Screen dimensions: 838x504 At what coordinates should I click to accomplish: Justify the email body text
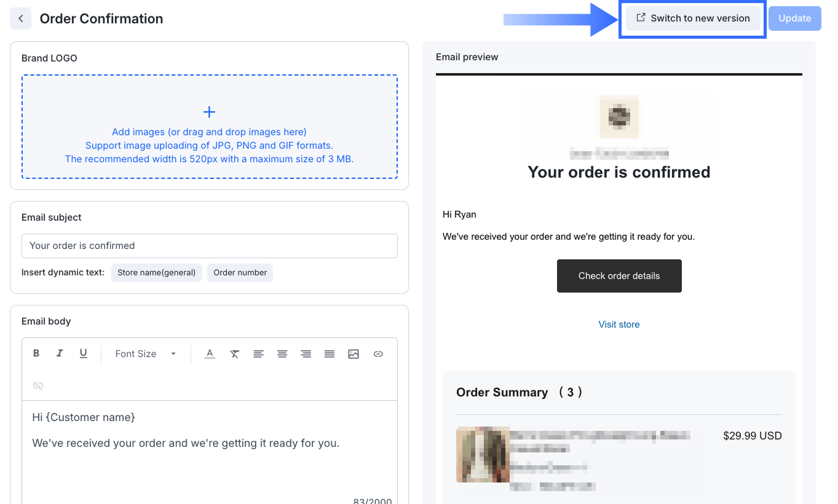(x=330, y=354)
